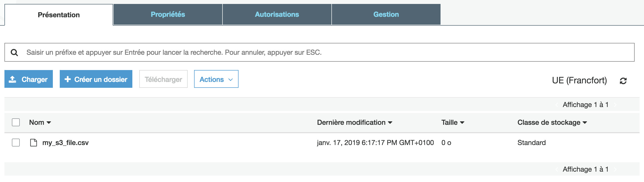Click the magnifying glass search icon
Viewport: 644px width, 182px height.
[14, 53]
